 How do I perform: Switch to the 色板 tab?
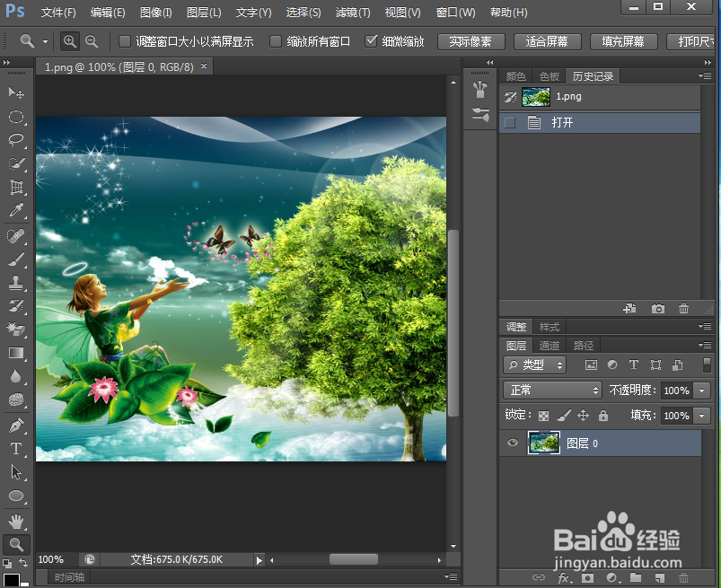(x=549, y=75)
